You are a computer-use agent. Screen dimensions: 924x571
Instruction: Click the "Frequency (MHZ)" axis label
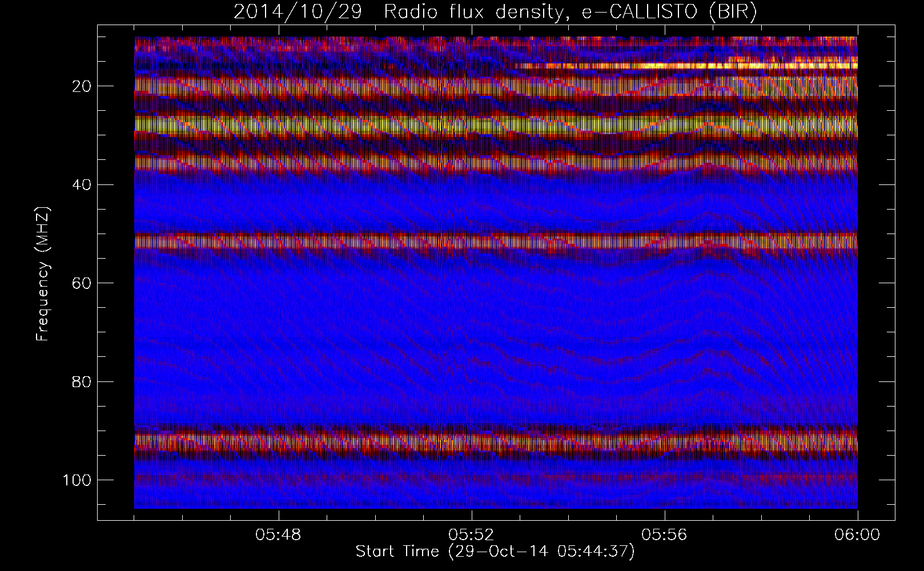(43, 274)
